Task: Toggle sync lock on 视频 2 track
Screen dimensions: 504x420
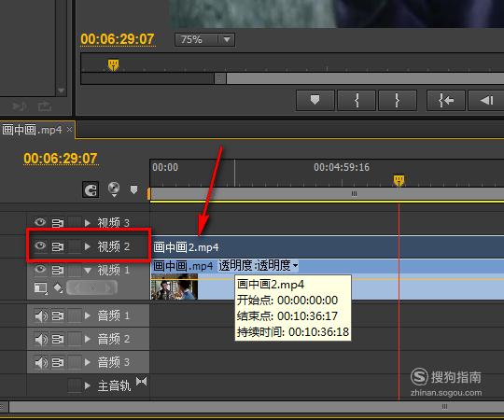Action: [x=58, y=246]
